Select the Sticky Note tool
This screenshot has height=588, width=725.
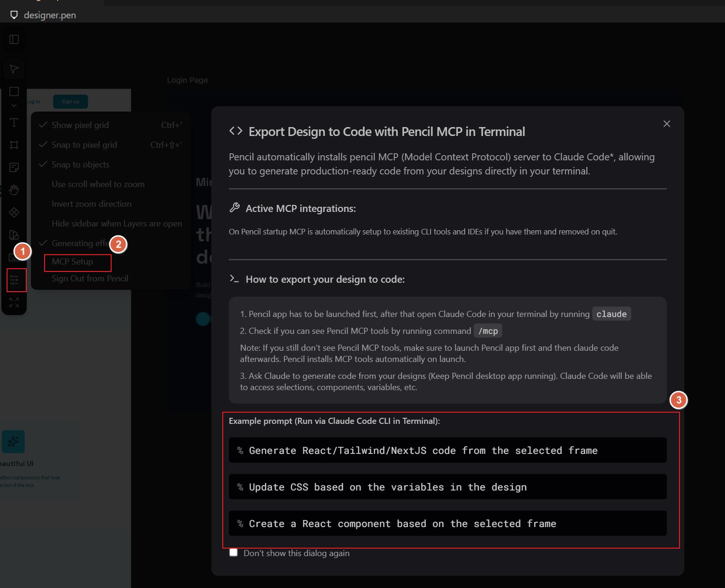point(14,167)
